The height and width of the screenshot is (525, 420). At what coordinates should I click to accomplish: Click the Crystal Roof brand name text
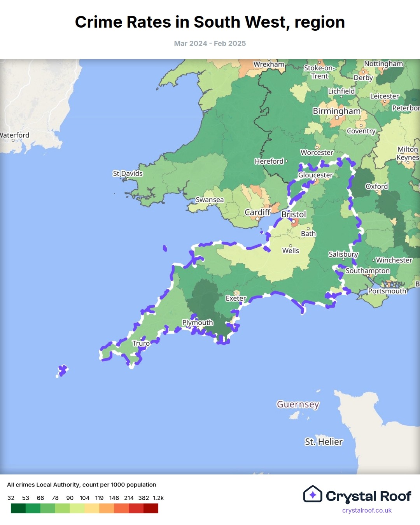[368, 496]
